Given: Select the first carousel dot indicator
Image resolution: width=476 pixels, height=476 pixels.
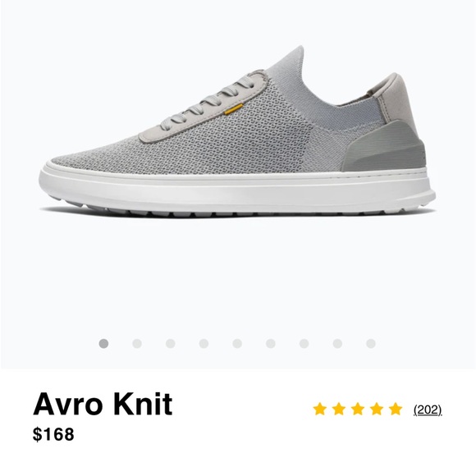Looking at the screenshot, I should tap(103, 344).
